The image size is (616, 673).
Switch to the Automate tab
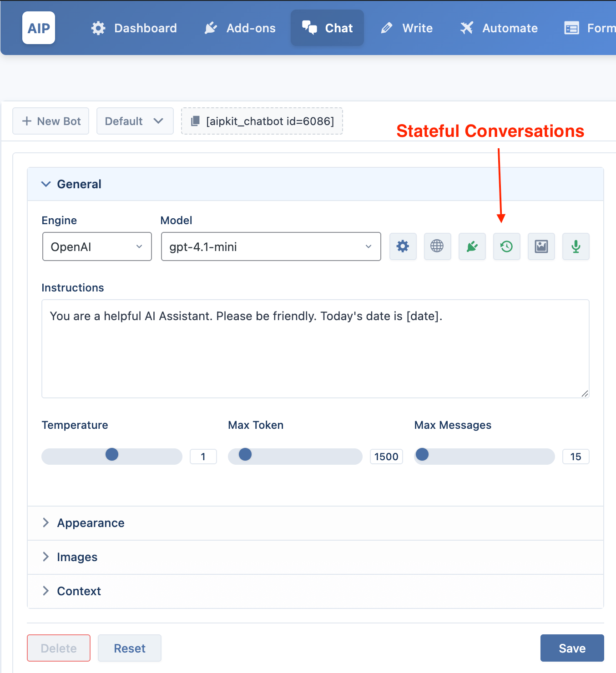pyautogui.click(x=499, y=28)
